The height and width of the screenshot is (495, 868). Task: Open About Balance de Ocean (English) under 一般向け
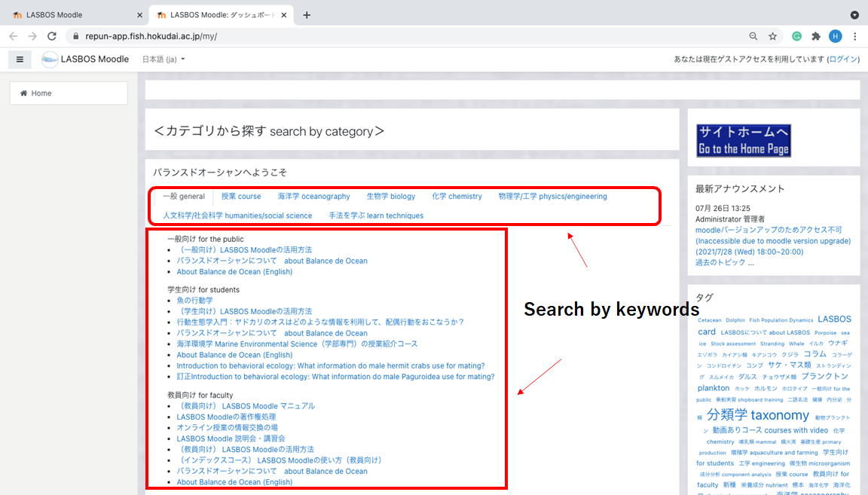pos(234,272)
